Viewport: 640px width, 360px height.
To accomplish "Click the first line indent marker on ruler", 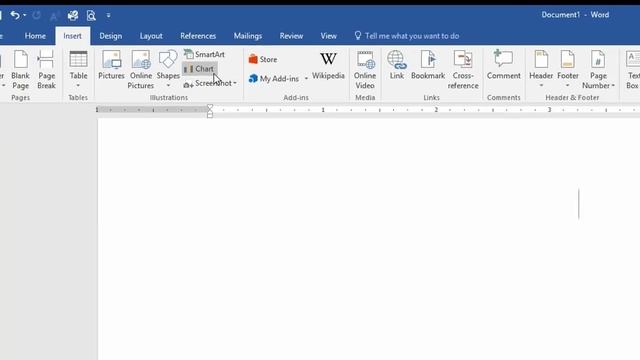I will click(210, 107).
